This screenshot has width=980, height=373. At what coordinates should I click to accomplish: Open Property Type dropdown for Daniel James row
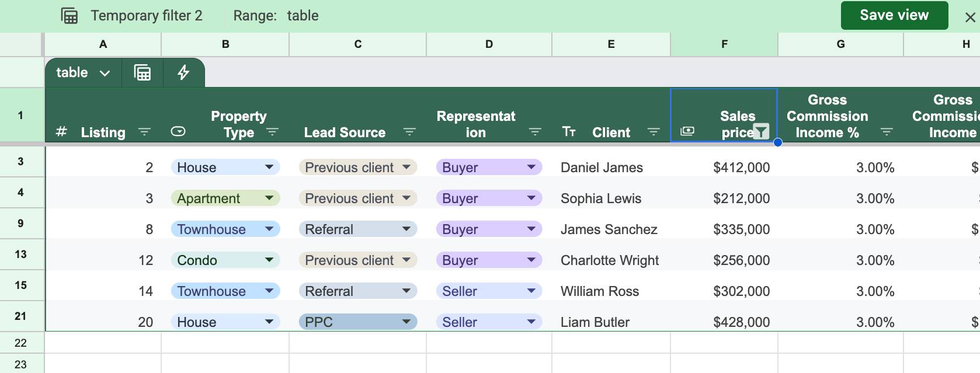(x=269, y=168)
